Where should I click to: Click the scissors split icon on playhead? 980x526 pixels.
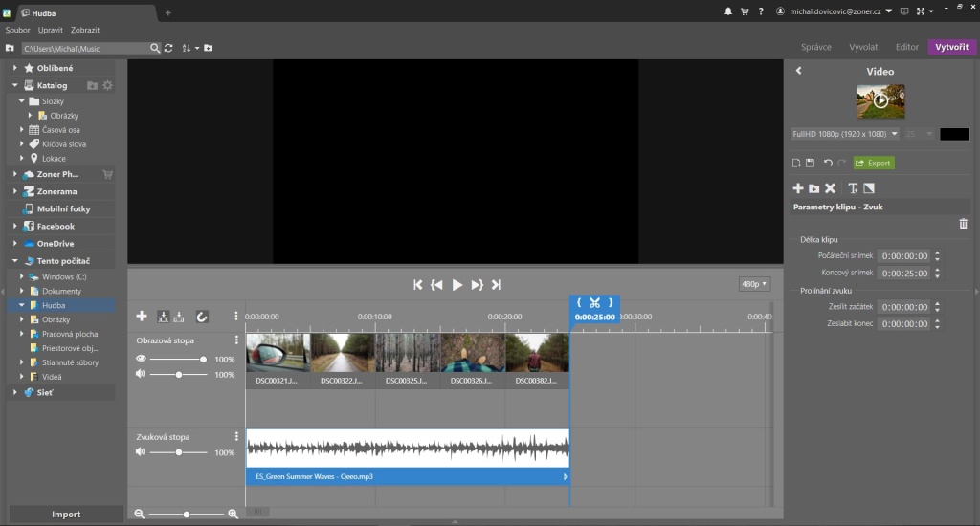(594, 302)
